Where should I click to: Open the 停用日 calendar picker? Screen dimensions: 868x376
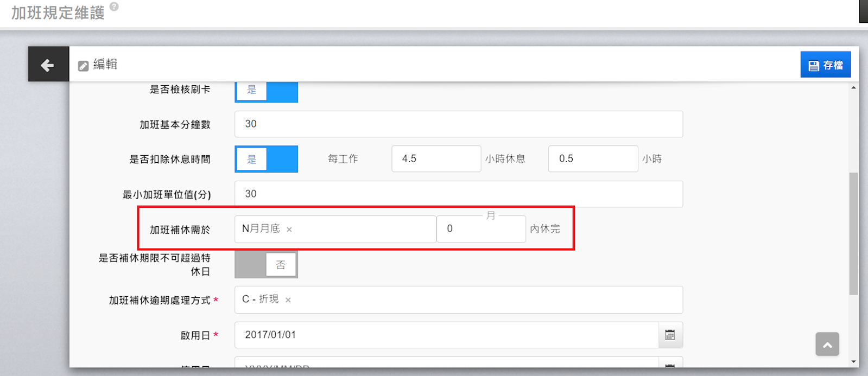(x=670, y=364)
